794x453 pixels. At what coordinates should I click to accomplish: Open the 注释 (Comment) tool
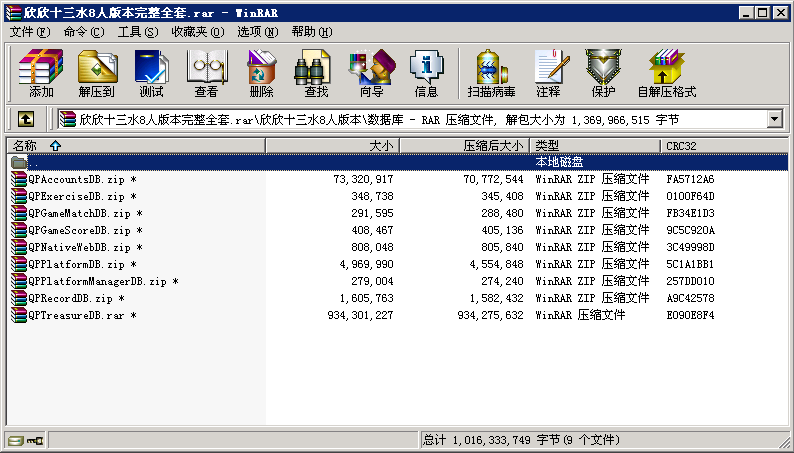[x=548, y=73]
